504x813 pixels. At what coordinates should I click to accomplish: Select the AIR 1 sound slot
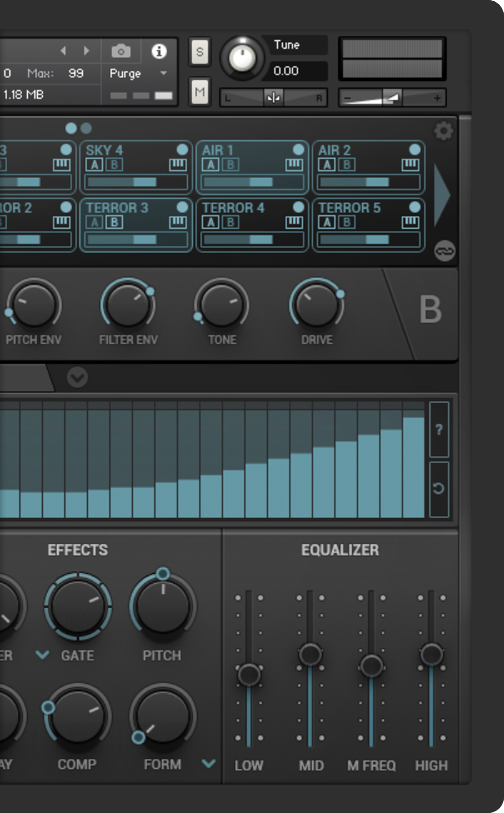[252, 168]
